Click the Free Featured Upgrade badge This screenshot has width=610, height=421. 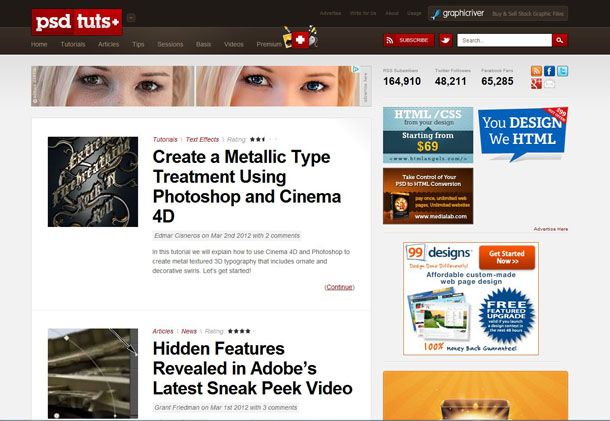pos(507,316)
